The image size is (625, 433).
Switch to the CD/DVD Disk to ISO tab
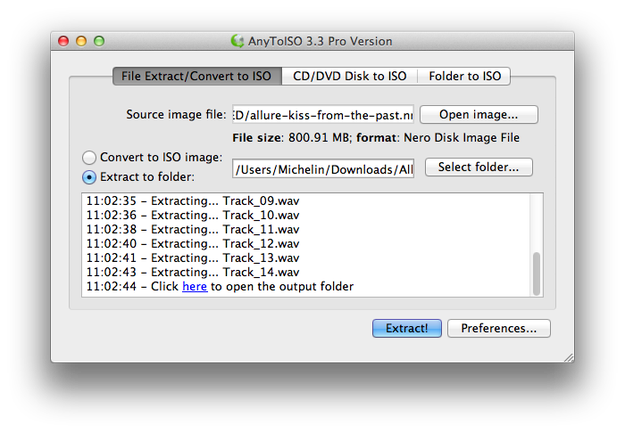click(350, 76)
